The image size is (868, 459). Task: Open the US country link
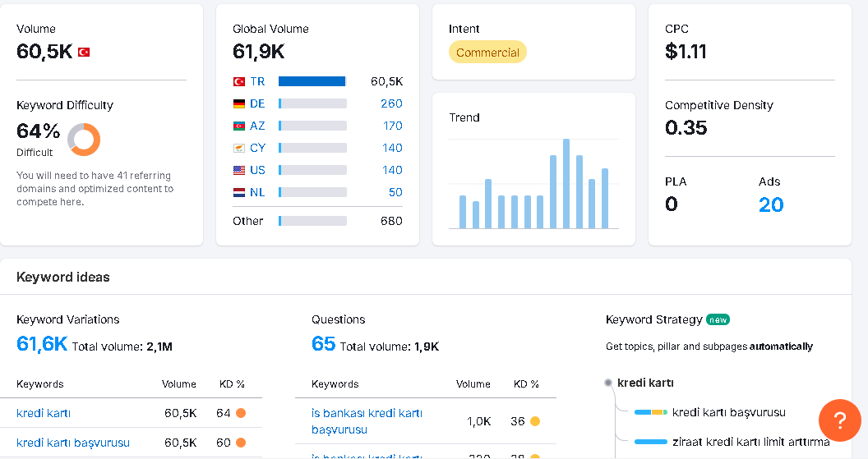tap(257, 170)
